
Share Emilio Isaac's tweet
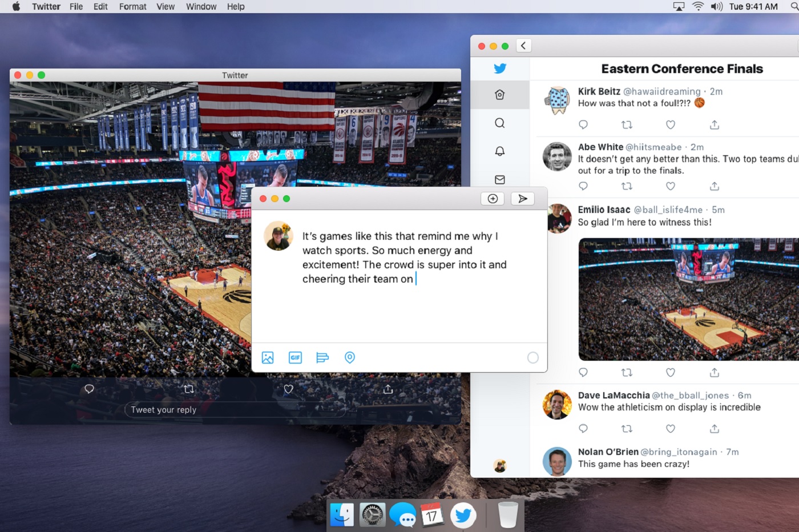[x=715, y=372]
